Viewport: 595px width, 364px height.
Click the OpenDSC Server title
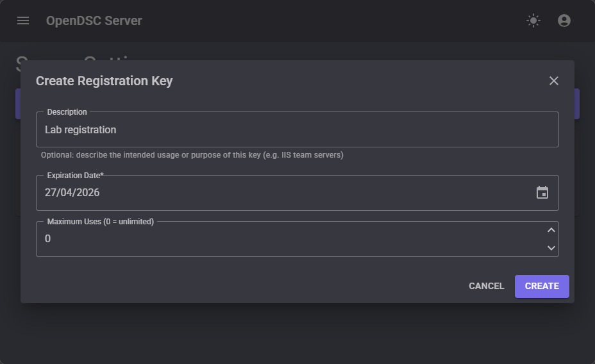point(94,21)
